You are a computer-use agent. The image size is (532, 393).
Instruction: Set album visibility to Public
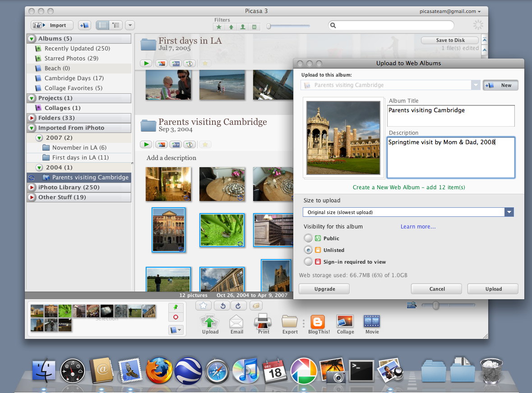coord(308,238)
